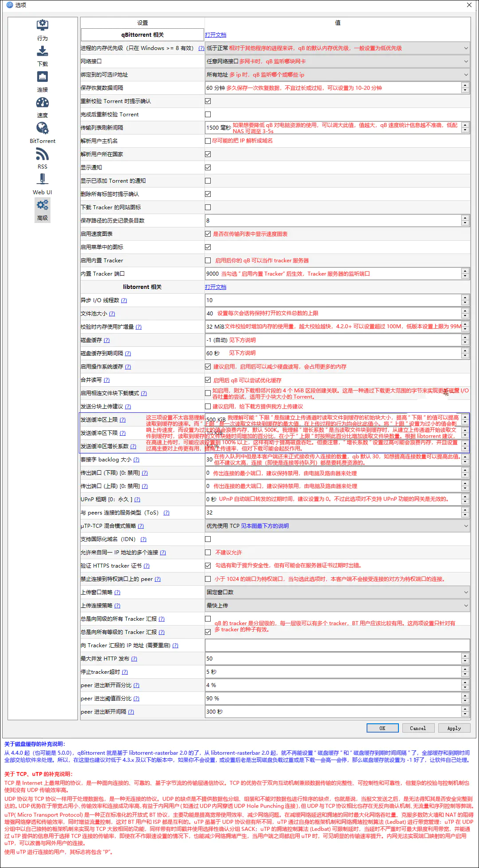Toggle 完成后重新校验 Torrent checkbox

point(208,115)
